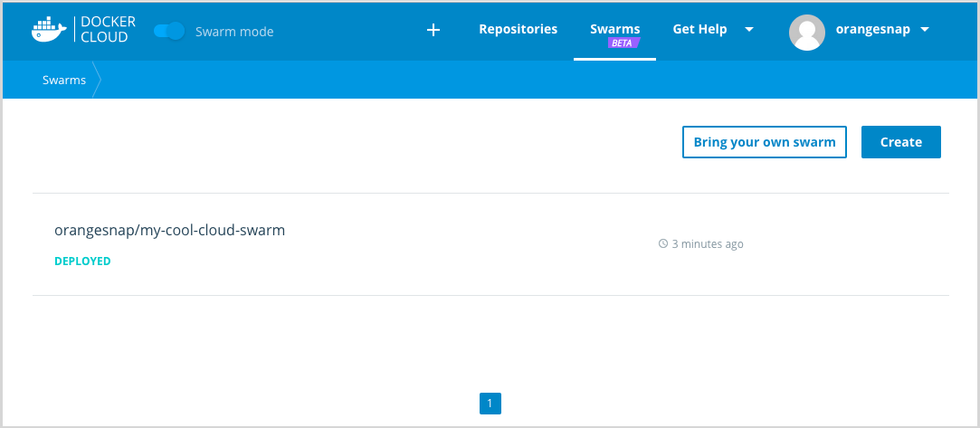The height and width of the screenshot is (428, 980).
Task: Click the clock icon beside timestamp
Action: [663, 244]
